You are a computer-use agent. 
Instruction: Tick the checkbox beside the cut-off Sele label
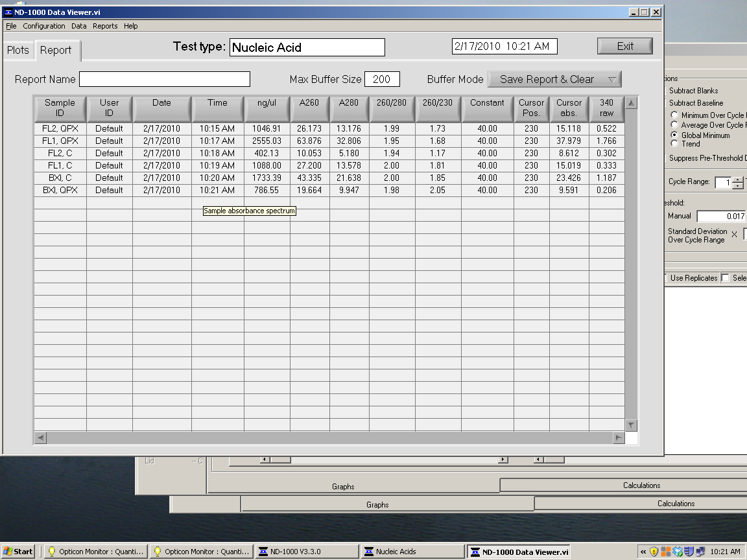click(725, 278)
